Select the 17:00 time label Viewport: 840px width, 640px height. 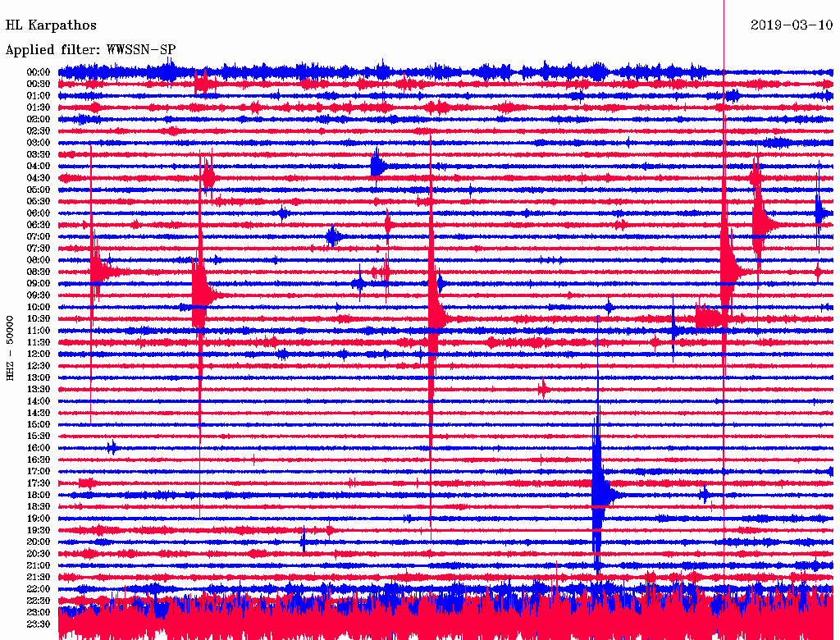coord(39,472)
